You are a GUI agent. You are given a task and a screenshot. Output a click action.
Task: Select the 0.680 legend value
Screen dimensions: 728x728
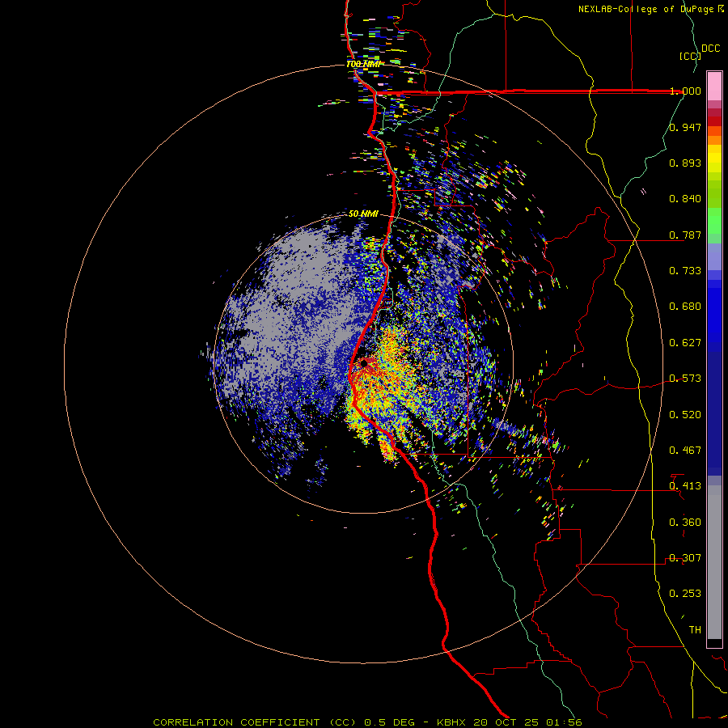tap(685, 307)
